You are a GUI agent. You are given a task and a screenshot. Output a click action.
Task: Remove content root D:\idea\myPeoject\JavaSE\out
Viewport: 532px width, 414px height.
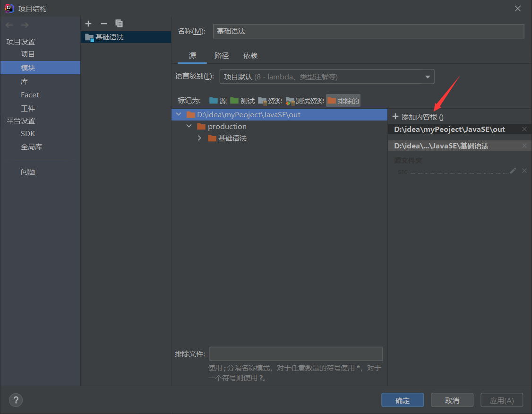coord(524,129)
